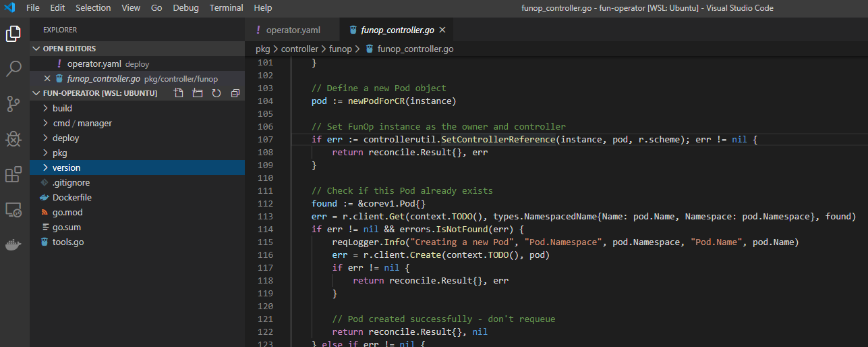Screen dimensions: 868x347
Task: Click the go.mod file icon
Action: tap(45, 213)
